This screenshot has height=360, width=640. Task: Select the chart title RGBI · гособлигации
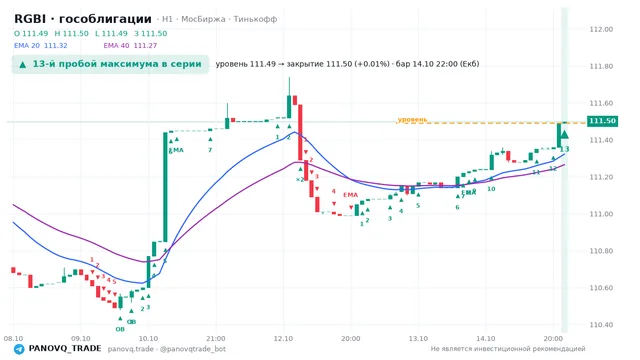(x=83, y=19)
